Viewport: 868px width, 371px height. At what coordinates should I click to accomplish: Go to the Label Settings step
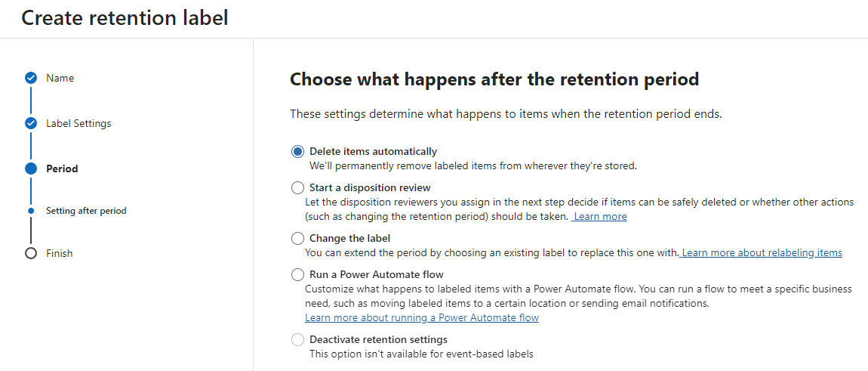[78, 123]
